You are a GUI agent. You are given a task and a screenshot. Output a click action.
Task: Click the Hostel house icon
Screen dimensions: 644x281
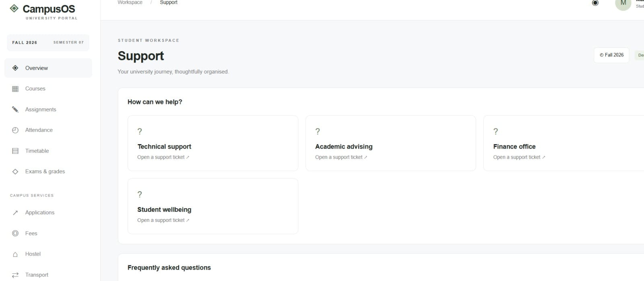[x=15, y=254]
